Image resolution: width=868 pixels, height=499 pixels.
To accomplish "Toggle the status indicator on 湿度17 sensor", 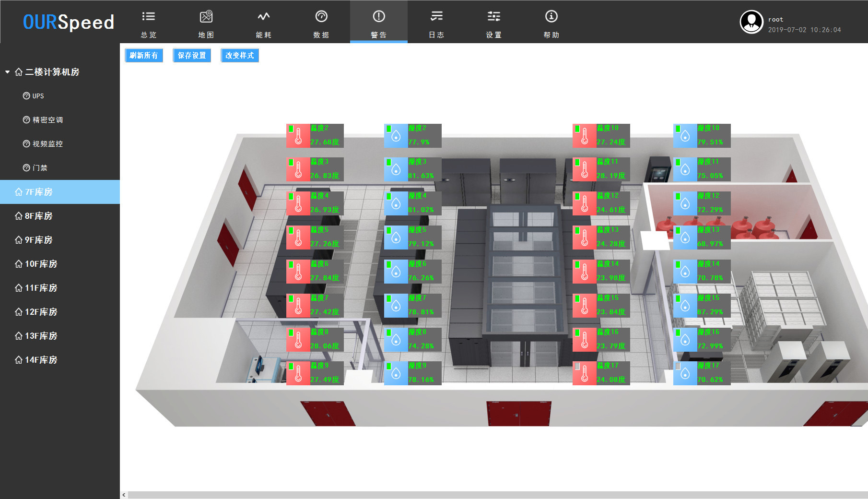I will [678, 367].
